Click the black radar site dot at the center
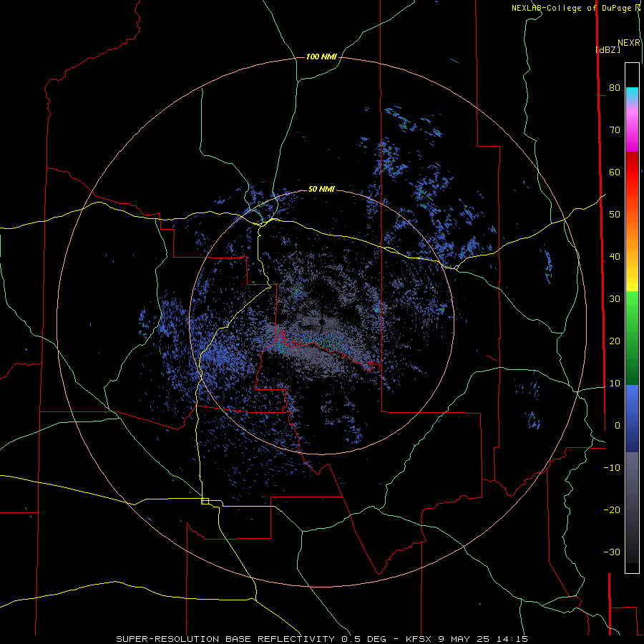The height and width of the screenshot is (644, 644). coord(321,321)
